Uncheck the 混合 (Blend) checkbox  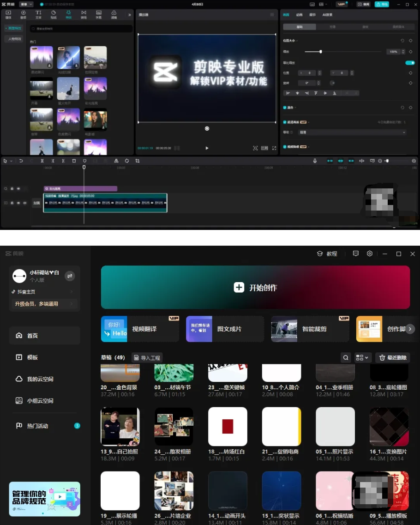click(285, 108)
